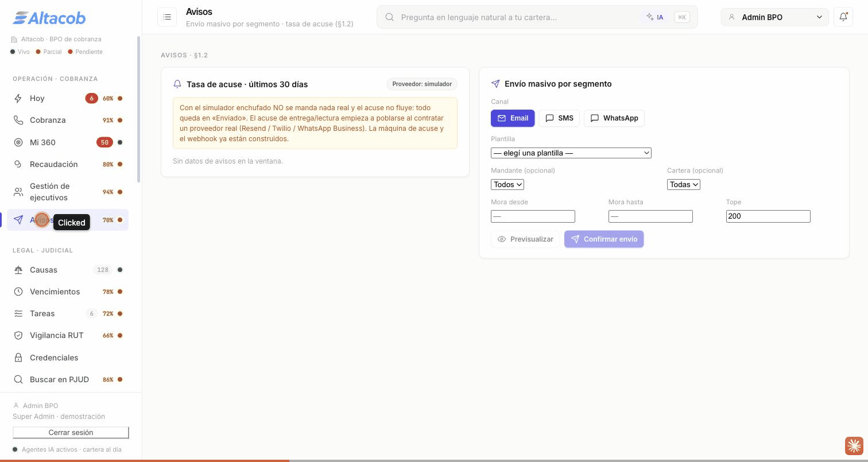Click the bell icon next to Tasa de acuse
868x462 pixels.
pos(177,84)
